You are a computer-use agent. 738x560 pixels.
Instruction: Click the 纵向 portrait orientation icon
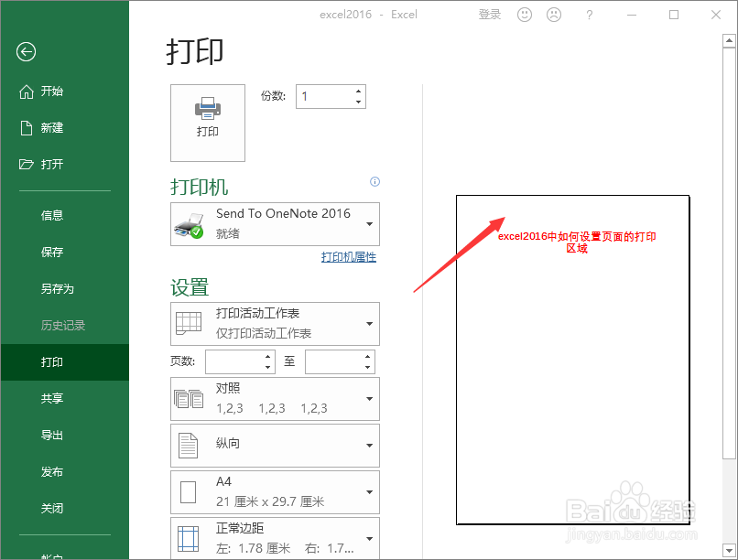tap(190, 446)
